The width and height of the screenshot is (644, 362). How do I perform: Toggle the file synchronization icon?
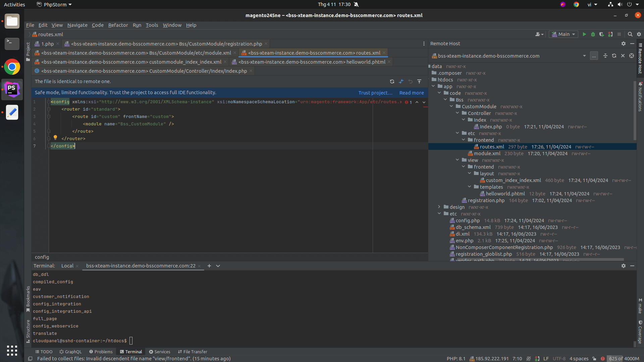coord(392,81)
